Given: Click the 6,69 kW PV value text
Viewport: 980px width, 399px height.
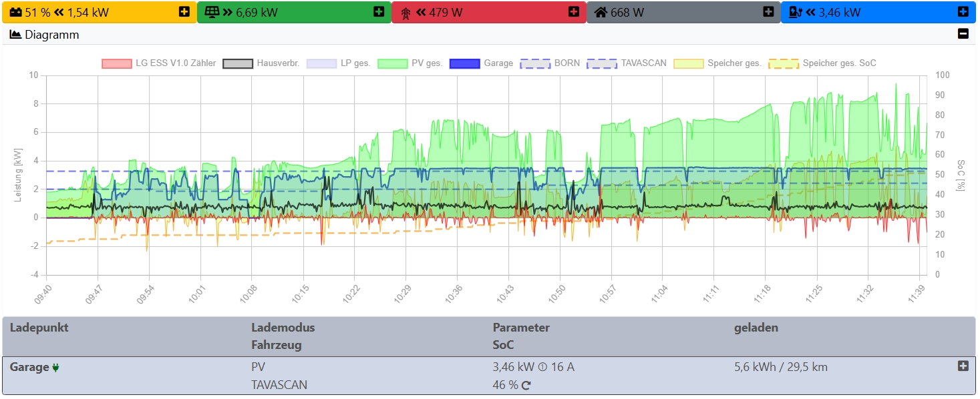Looking at the screenshot, I should 257,12.
